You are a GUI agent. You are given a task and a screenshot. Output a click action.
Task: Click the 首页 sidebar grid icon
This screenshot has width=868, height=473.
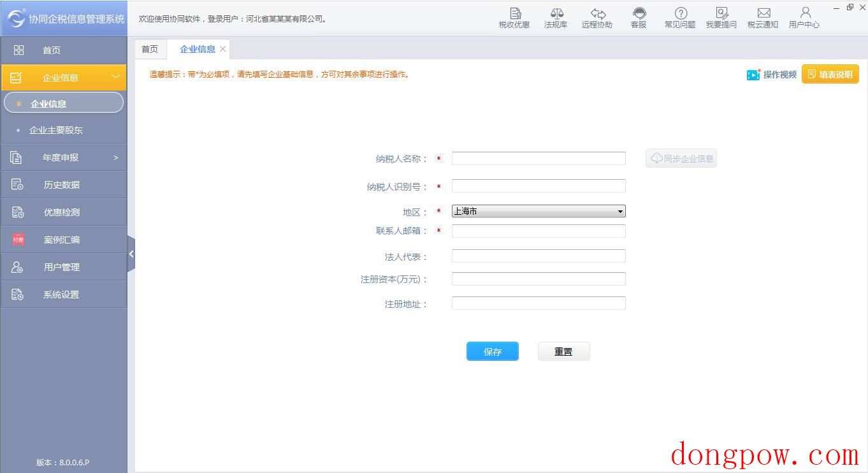tap(18, 50)
